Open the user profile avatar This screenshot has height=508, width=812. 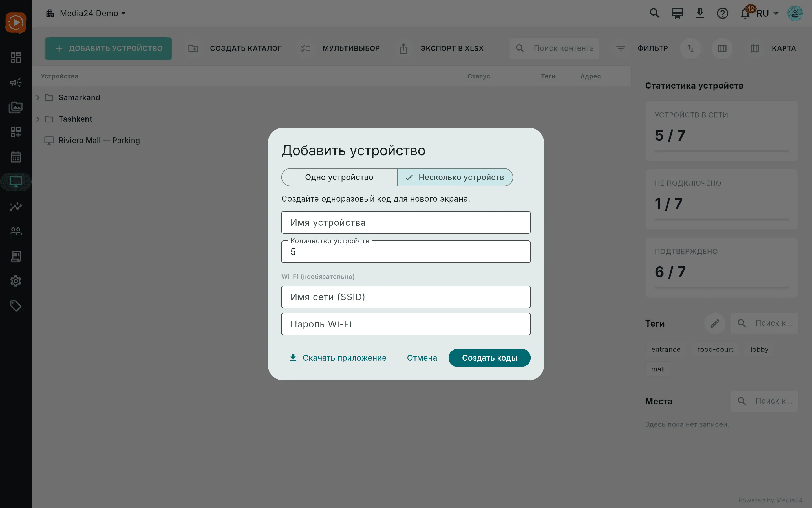[x=795, y=14]
